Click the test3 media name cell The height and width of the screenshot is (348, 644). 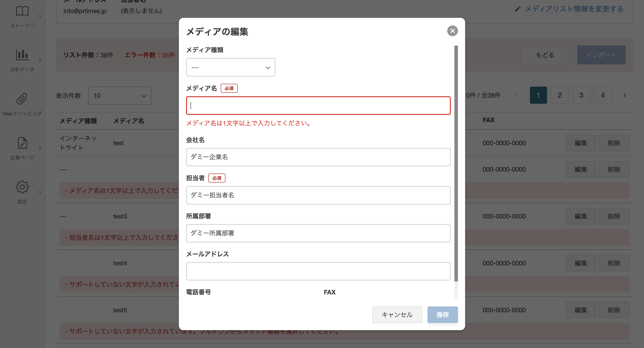click(x=120, y=216)
